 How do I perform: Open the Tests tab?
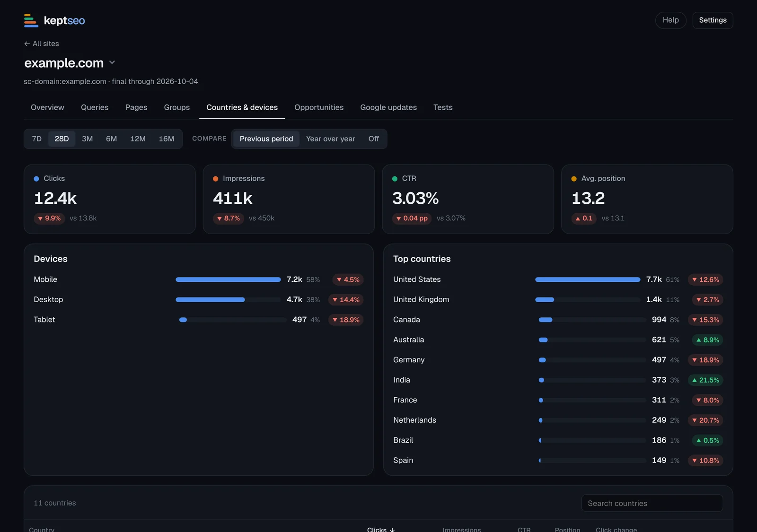[443, 107]
